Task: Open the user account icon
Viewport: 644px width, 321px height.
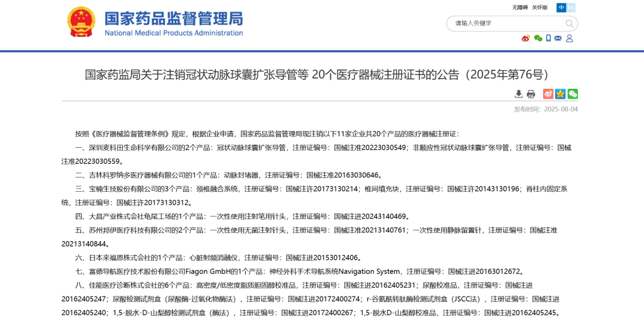Action: pos(569,39)
